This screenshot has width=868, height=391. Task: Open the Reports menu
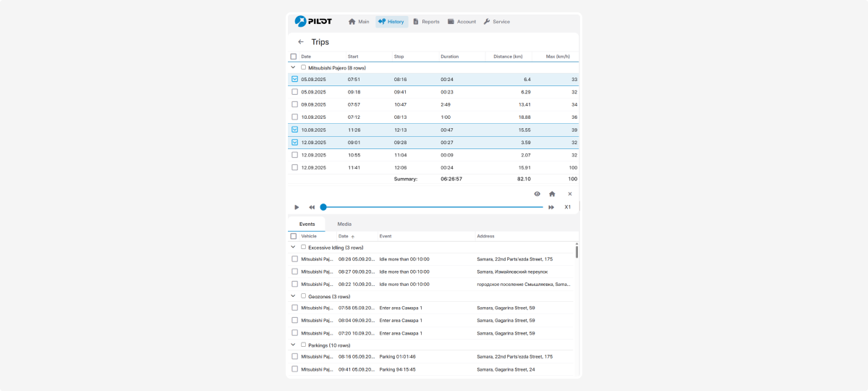pyautogui.click(x=426, y=22)
